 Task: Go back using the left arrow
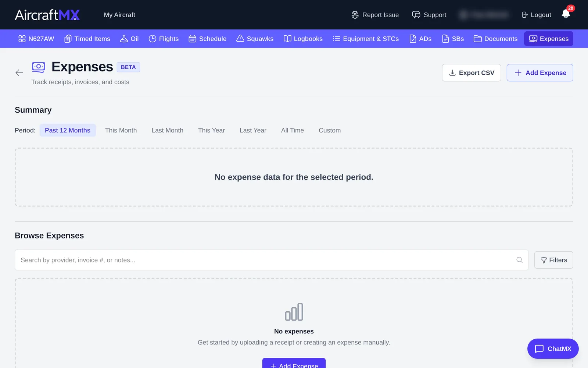(x=19, y=73)
